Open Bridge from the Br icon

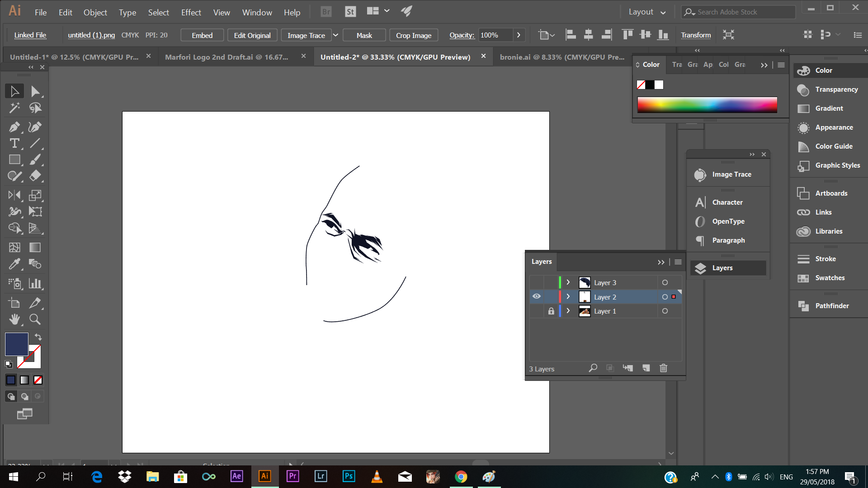[x=326, y=12]
